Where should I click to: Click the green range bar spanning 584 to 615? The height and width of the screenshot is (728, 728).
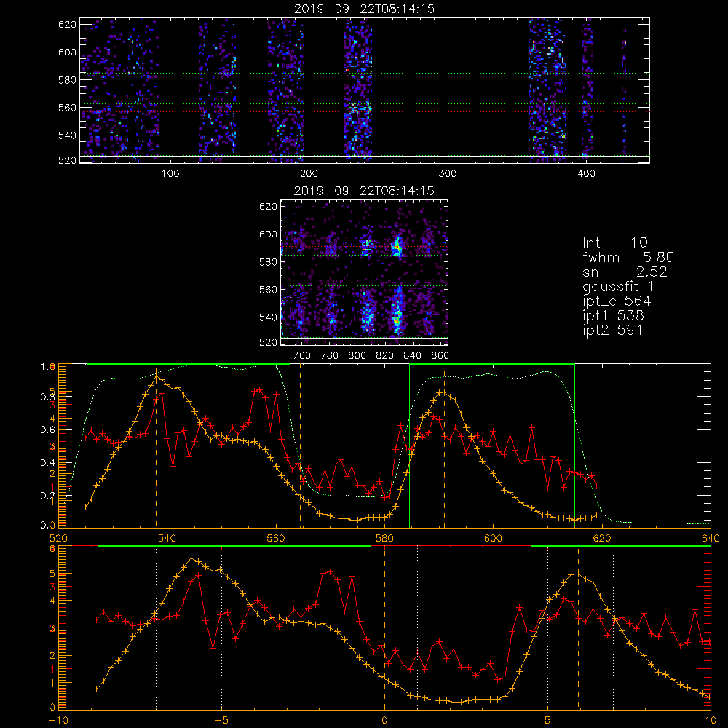point(492,364)
